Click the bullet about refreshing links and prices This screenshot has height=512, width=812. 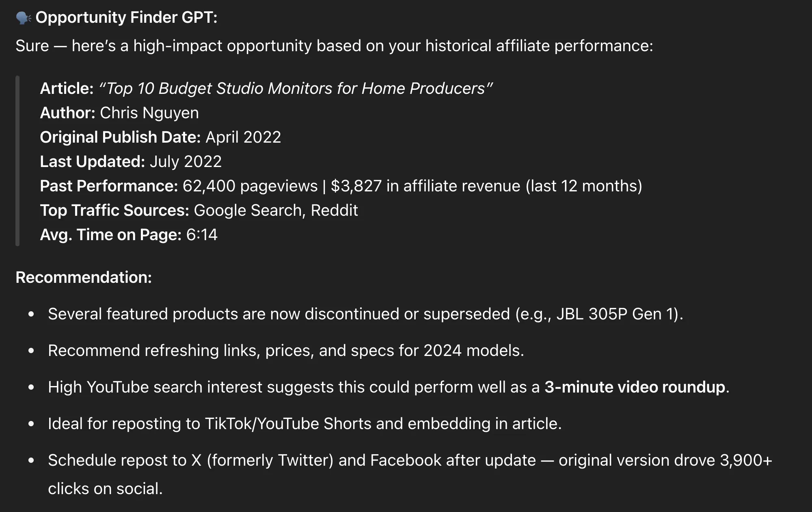tap(286, 350)
